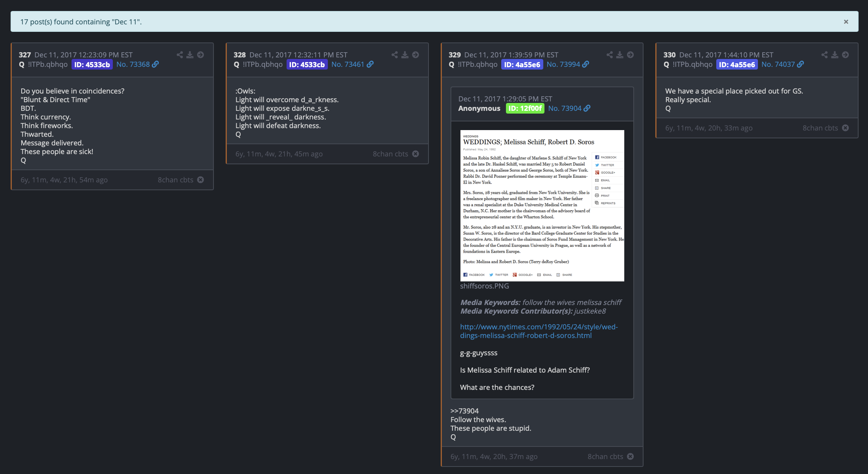Image resolution: width=868 pixels, height=474 pixels.
Task: Copy link icon next to No. 73994
Action: click(586, 64)
